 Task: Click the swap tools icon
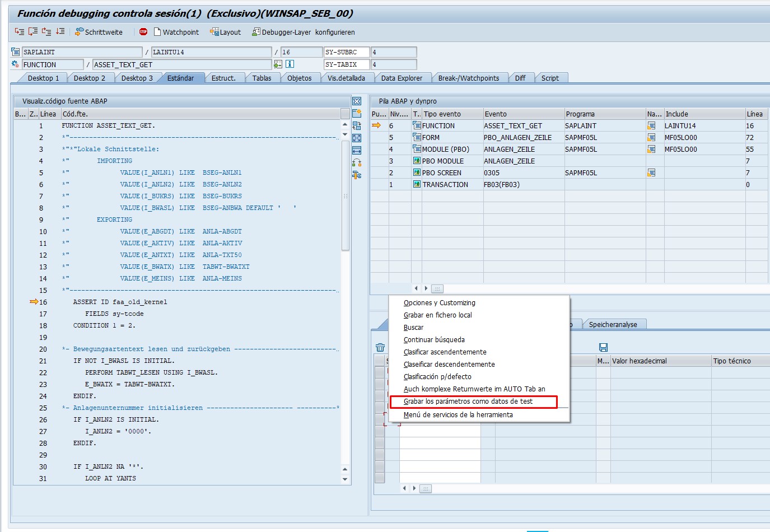357,162
